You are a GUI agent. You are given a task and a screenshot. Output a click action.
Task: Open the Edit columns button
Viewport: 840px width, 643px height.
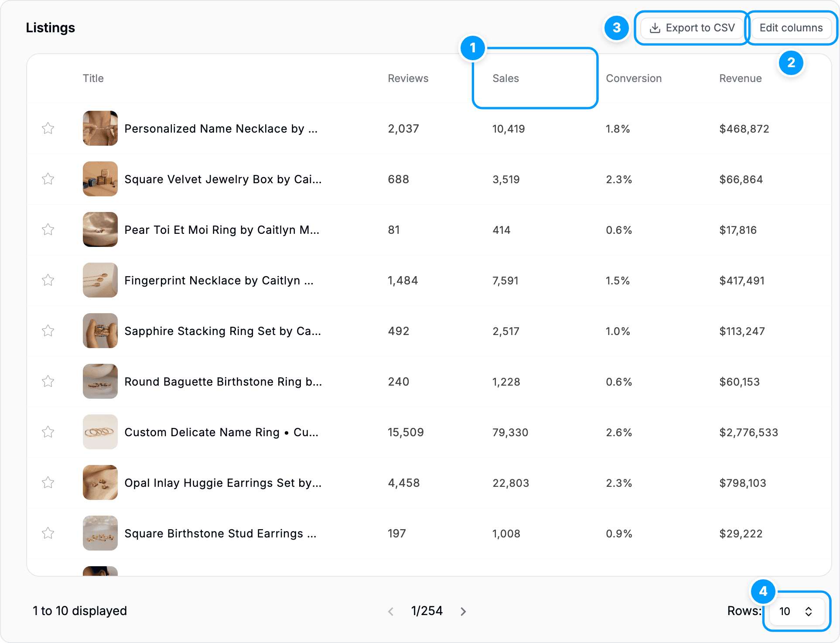(x=791, y=28)
